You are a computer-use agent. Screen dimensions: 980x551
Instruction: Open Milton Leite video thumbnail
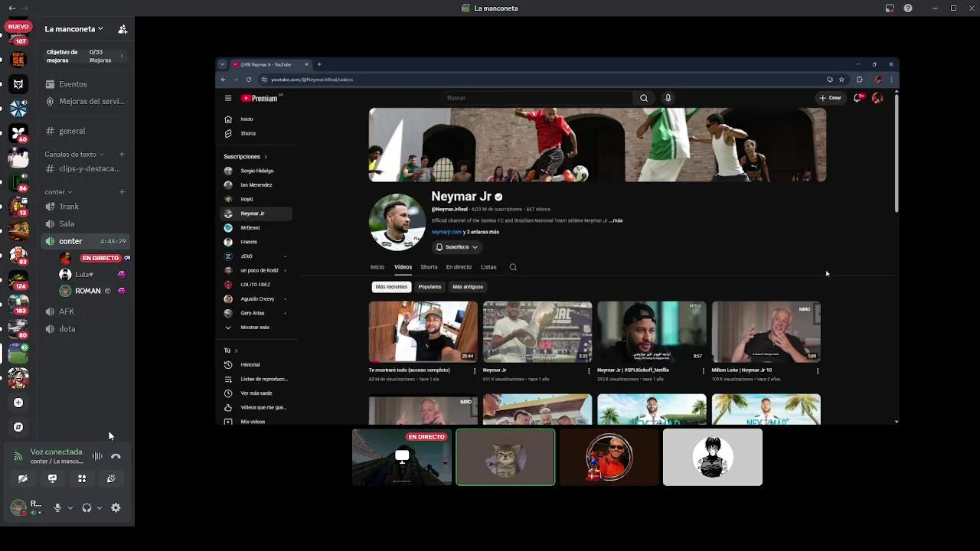tap(766, 331)
